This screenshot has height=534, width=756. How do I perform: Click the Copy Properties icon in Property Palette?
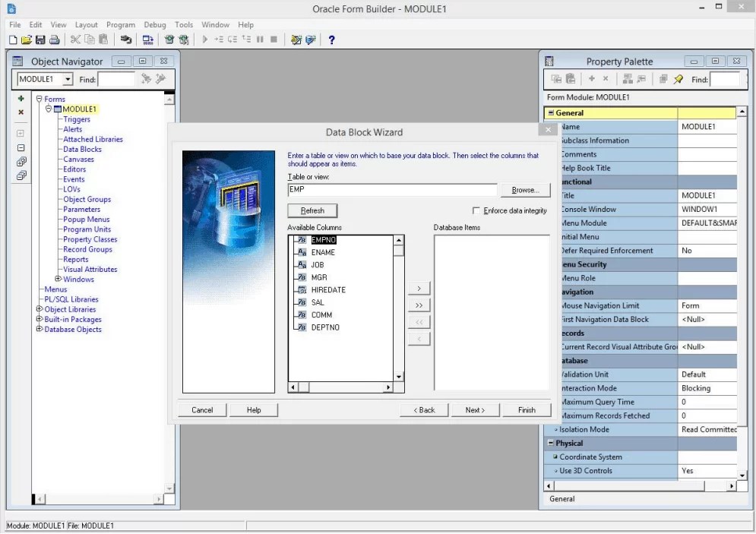click(x=556, y=79)
